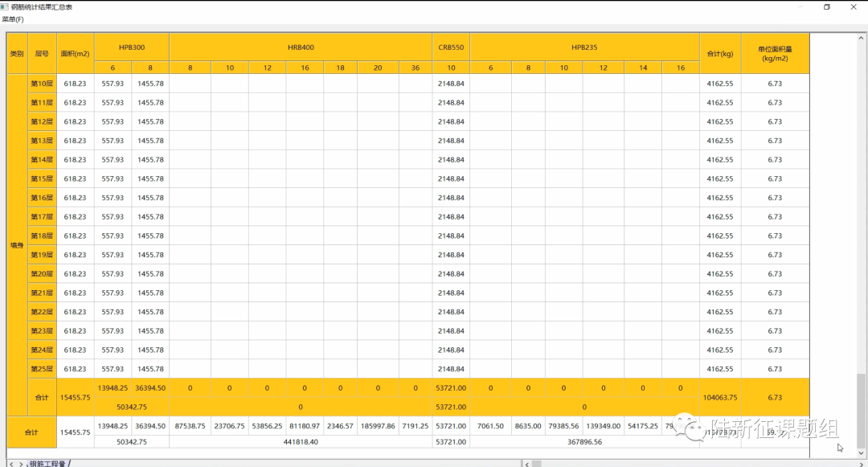Select 6.73 in the 第24层 row
This screenshot has height=467, width=868.
pos(775,350)
